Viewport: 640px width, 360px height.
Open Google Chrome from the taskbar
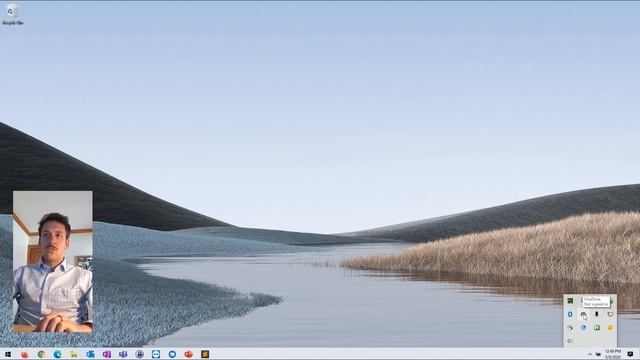41,354
